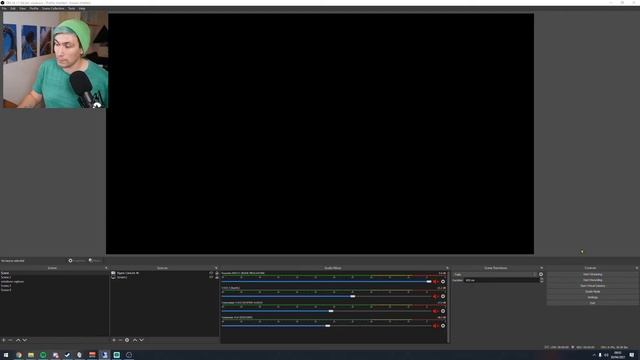Click the second audio mixer volume slider handle
The width and height of the screenshot is (640, 360).
(x=353, y=296)
